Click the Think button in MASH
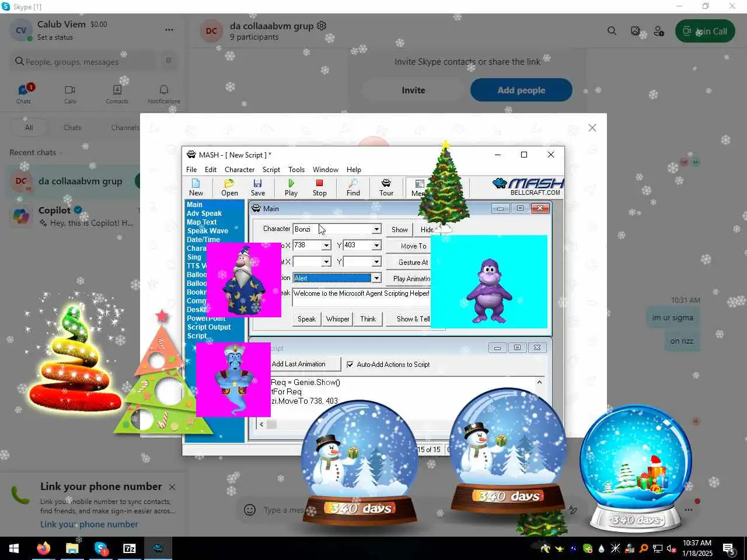 (368, 319)
